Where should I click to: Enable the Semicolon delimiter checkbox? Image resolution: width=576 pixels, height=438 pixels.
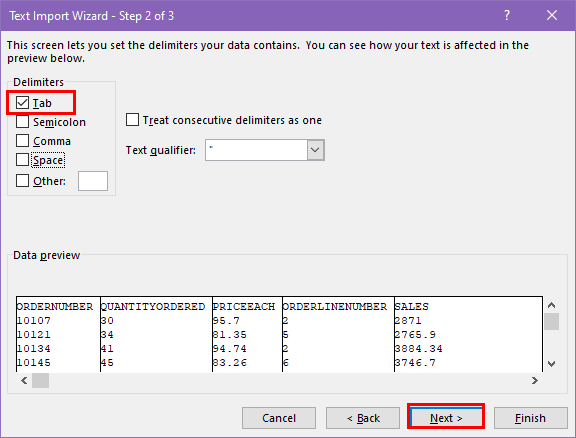tap(22, 122)
